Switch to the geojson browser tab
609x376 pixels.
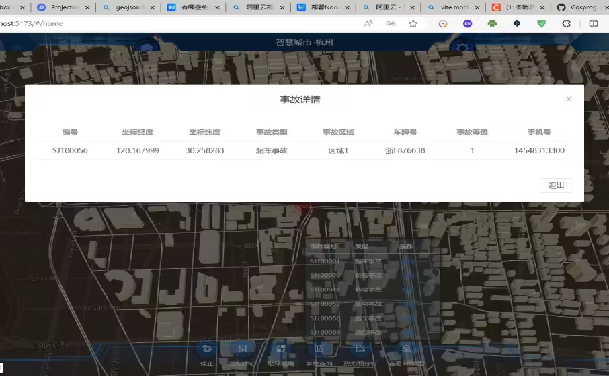click(x=128, y=7)
